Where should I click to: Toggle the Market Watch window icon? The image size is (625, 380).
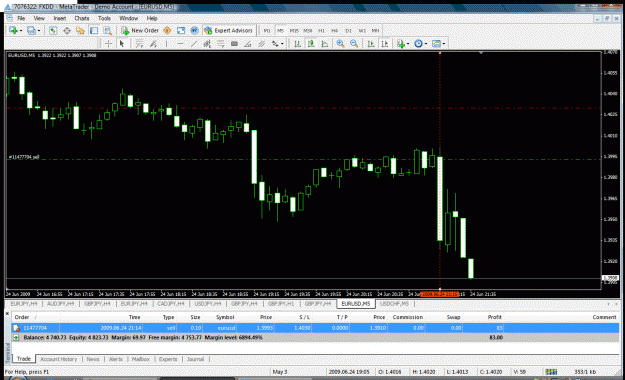click(x=53, y=31)
